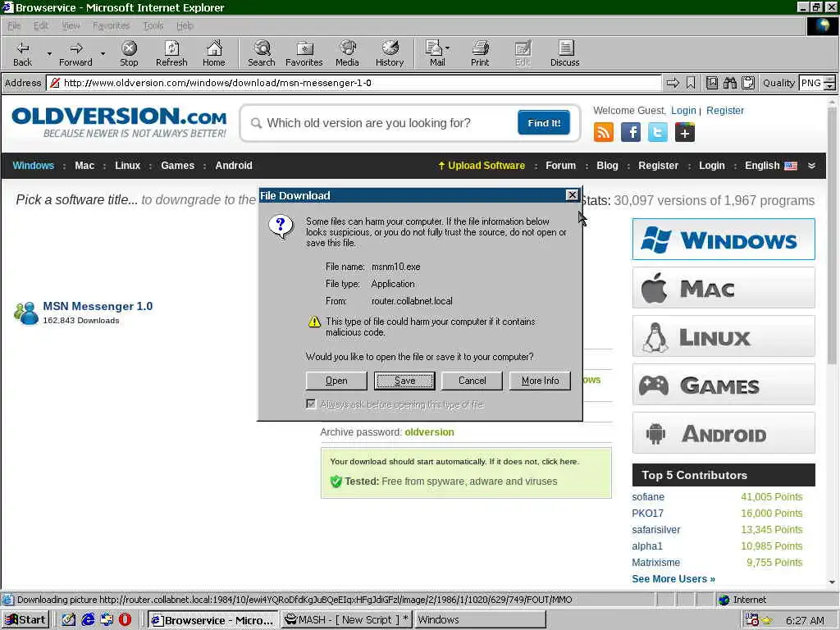Screen dimensions: 840x630
Task: Click the clipboard icon near Quality
Action: click(x=748, y=83)
